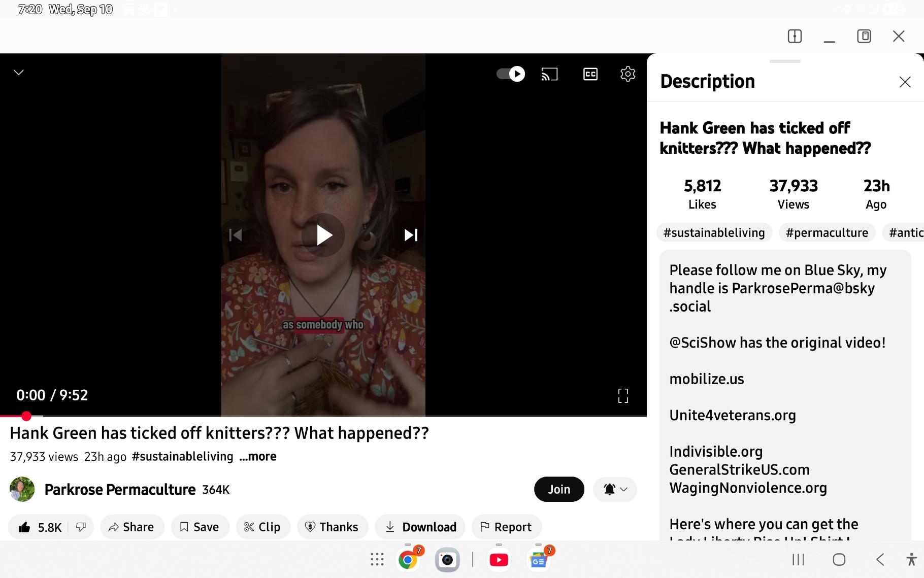924x578 pixels.
Task: Download the video
Action: pos(420,527)
